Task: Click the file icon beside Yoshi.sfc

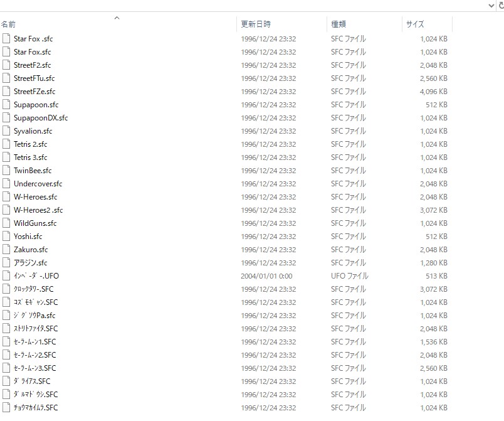Action: [x=6, y=237]
